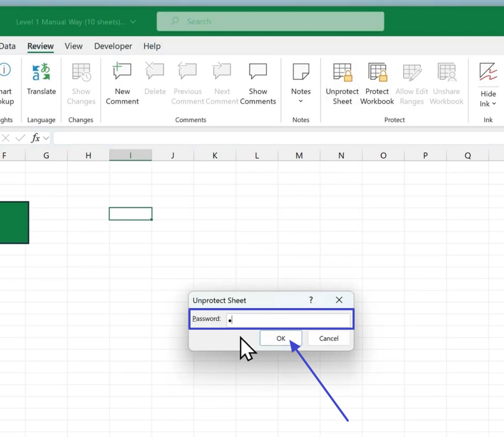Open the View tab
Viewport: 504px width, 437px height.
[x=74, y=46]
